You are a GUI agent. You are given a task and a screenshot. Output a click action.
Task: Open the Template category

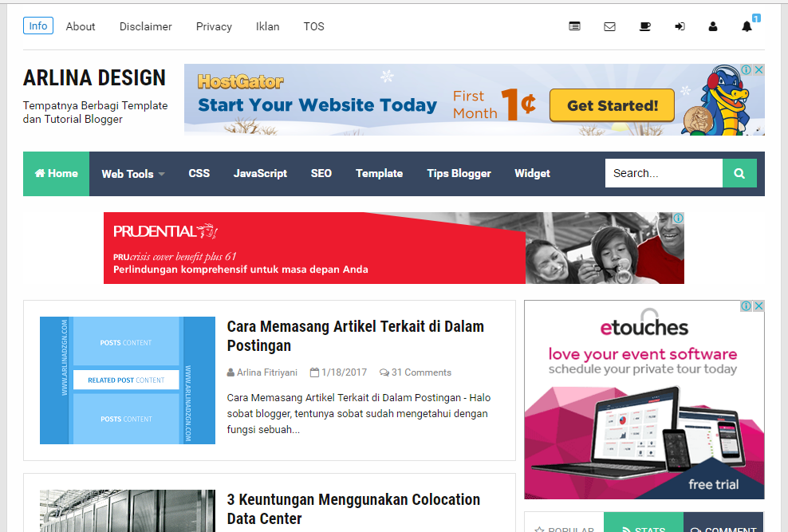380,173
